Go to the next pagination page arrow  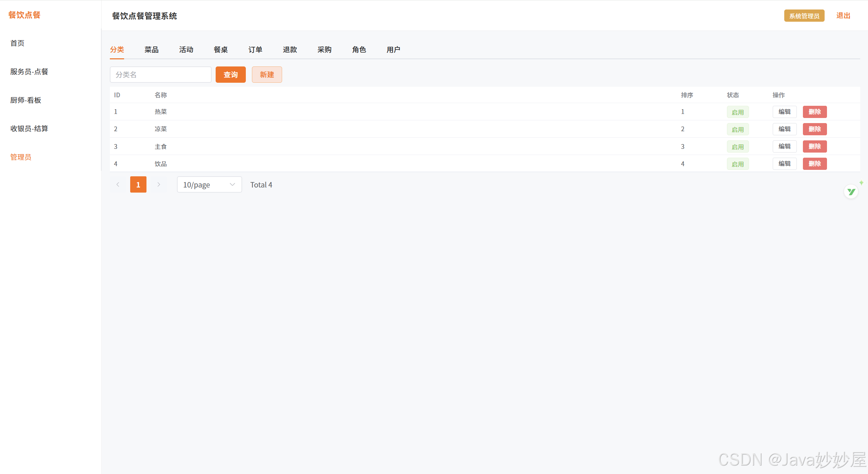click(x=158, y=184)
